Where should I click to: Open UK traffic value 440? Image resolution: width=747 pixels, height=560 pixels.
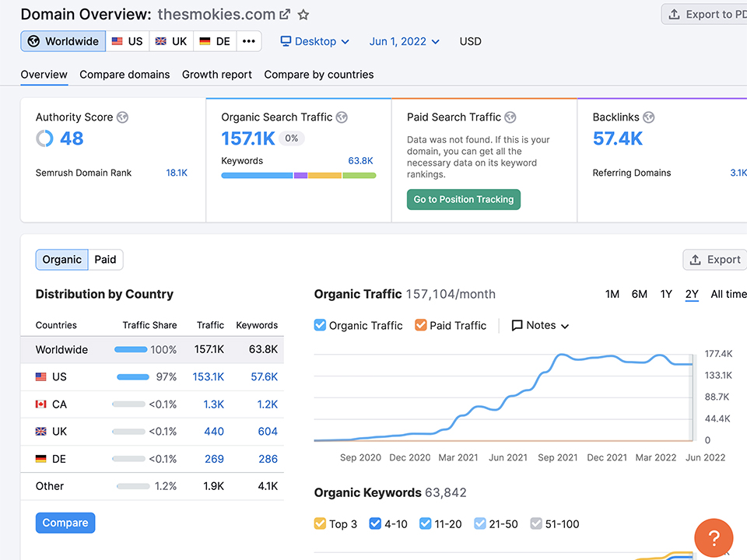214,432
